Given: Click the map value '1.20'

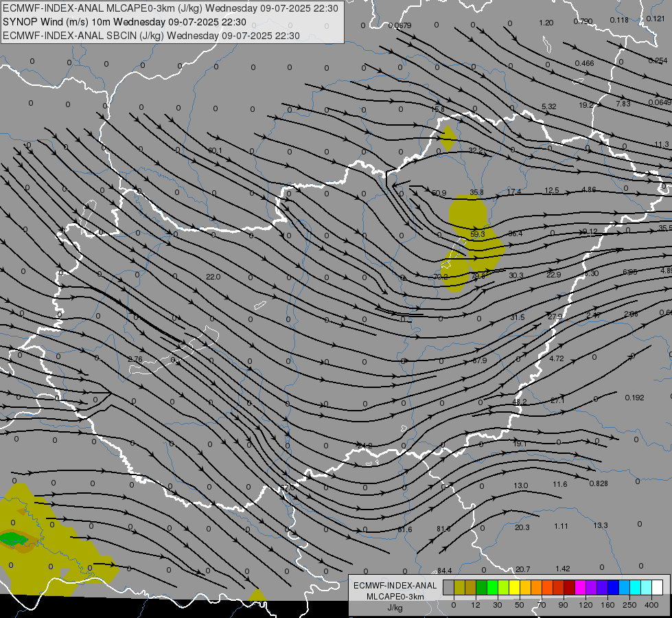Looking at the screenshot, I should 546,23.
